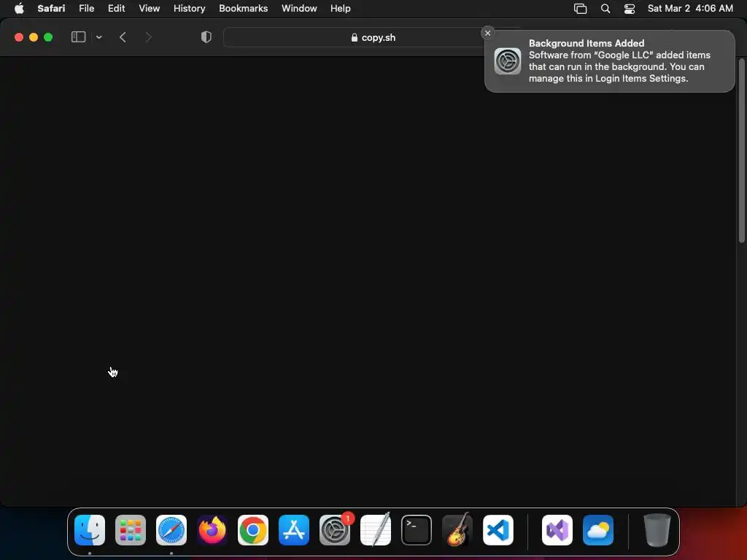Click the page's vertical scrollbar
Viewport: 747px width, 560px height.
[x=741, y=150]
